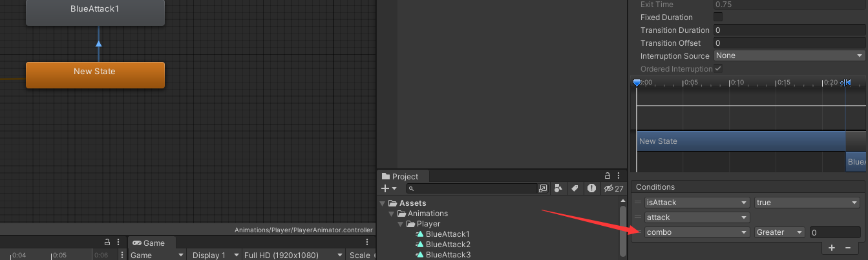Click the Project panel lock icon
This screenshot has height=260, width=868.
607,175
